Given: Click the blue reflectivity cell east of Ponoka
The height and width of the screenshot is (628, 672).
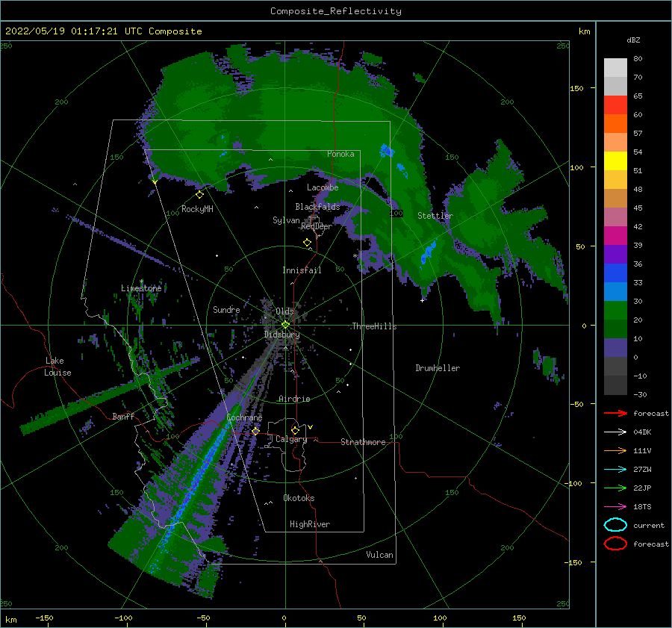Looking at the screenshot, I should 387,151.
